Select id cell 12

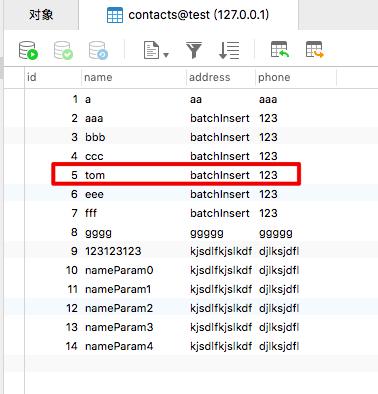[72, 308]
